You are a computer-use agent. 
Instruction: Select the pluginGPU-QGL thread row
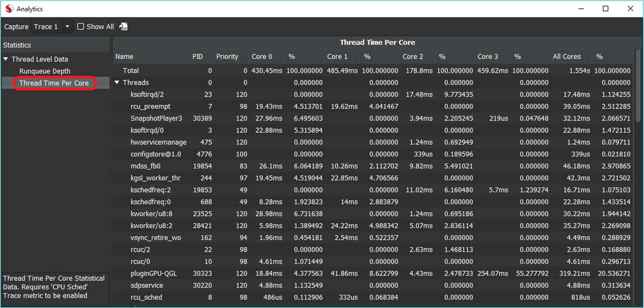pyautogui.click(x=373, y=273)
